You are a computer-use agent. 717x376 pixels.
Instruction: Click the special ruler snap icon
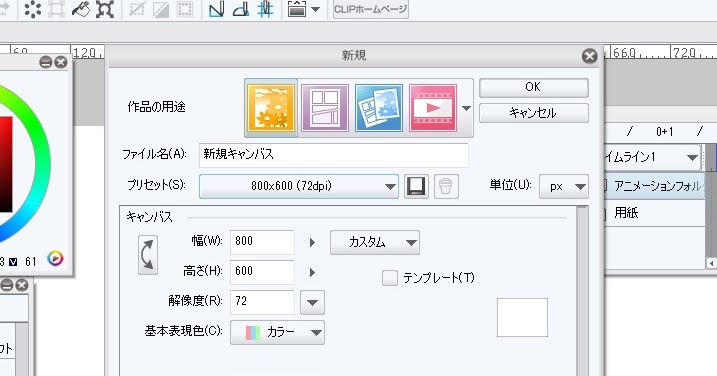click(x=241, y=9)
